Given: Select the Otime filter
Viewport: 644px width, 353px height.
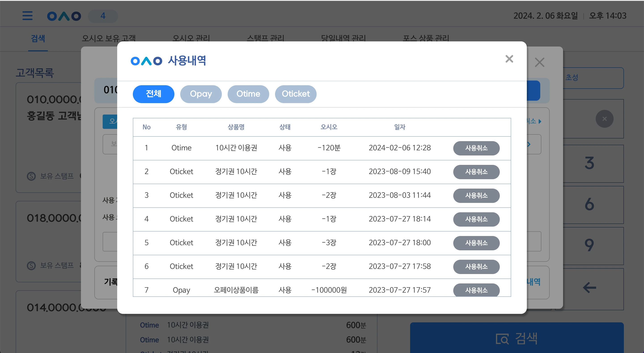Looking at the screenshot, I should 248,94.
